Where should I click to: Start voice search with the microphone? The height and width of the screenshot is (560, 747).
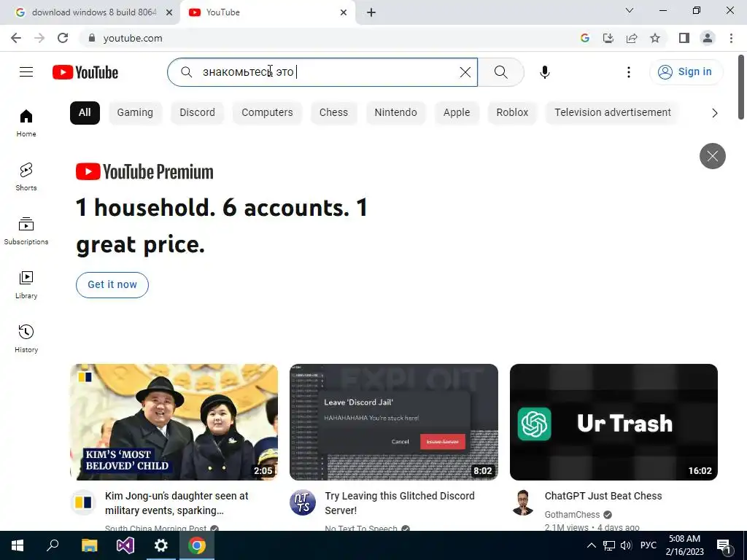(x=544, y=72)
